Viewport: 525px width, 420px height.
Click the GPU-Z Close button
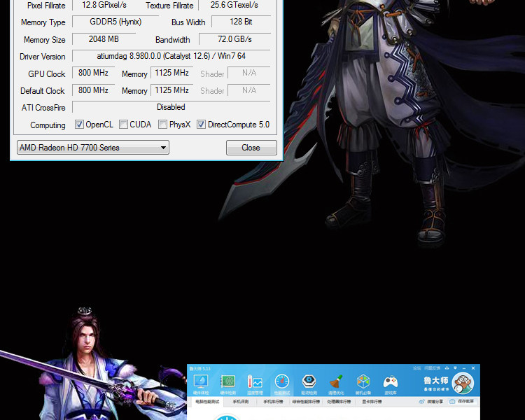251,148
